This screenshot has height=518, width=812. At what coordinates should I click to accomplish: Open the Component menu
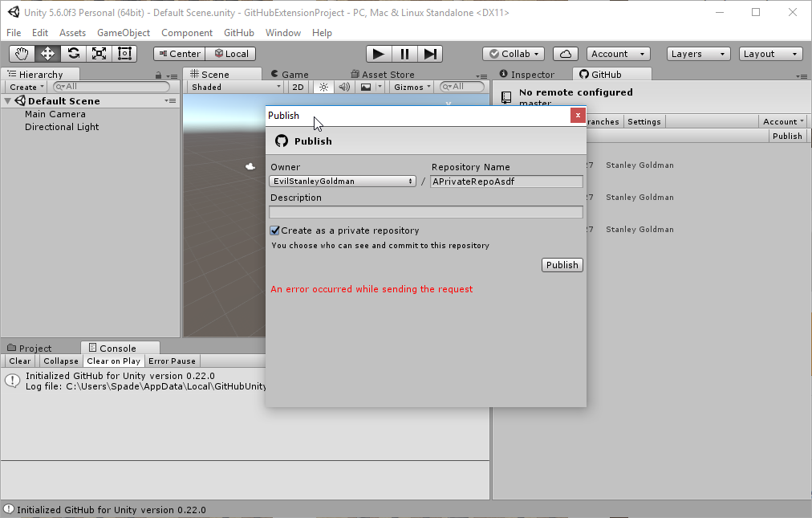tap(186, 33)
